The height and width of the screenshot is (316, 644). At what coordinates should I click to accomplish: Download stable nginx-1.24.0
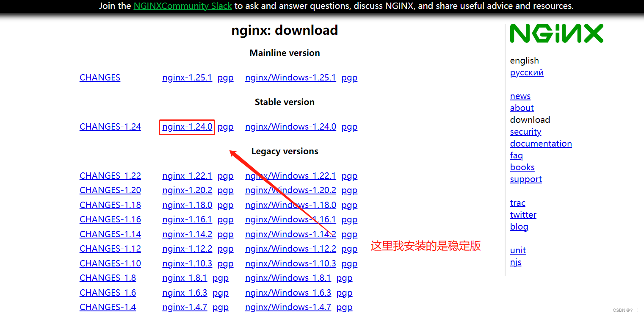tap(187, 127)
